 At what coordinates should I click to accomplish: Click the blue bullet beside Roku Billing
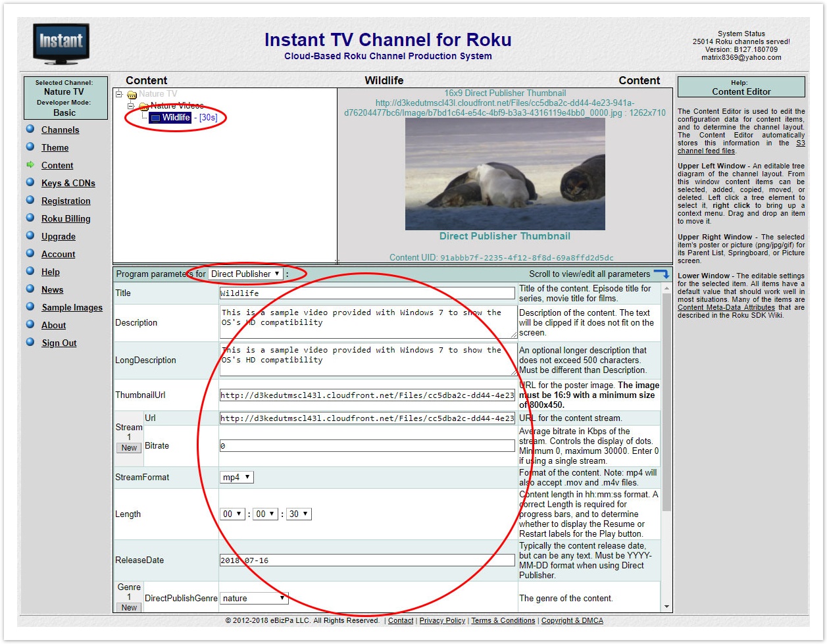[x=30, y=218]
